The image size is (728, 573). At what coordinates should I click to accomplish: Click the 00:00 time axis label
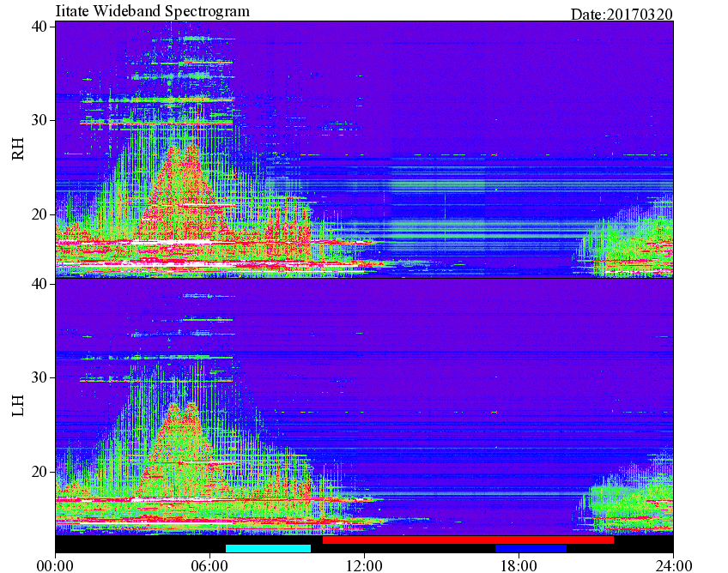tap(55, 565)
